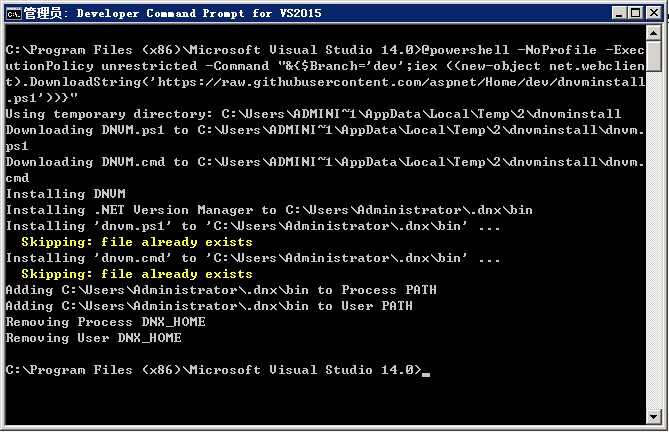Click the scrollbar up arrow

[x=654, y=33]
